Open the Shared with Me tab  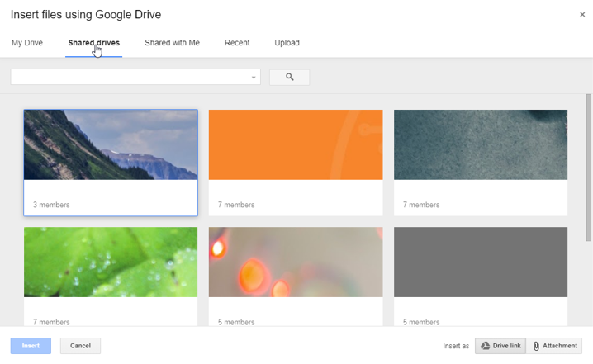click(172, 43)
